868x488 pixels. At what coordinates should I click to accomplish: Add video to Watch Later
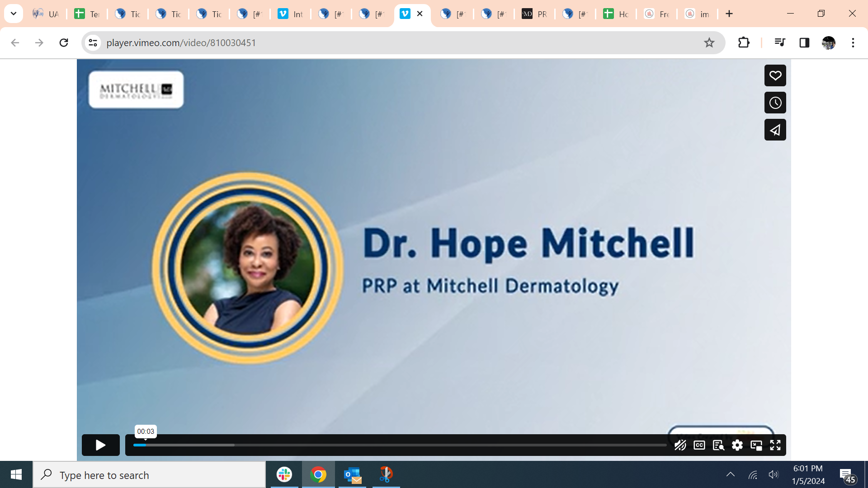click(775, 103)
